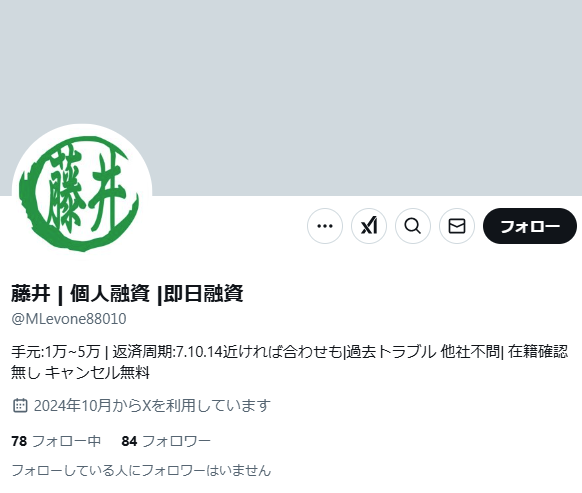
Task: Select the 在籍確認 text in the bio
Action: pos(538,352)
